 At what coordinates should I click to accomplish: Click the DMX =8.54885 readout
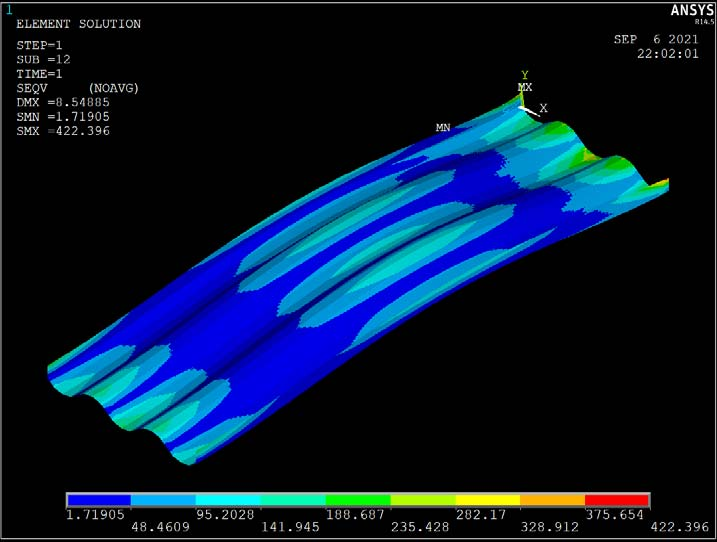[x=63, y=102]
